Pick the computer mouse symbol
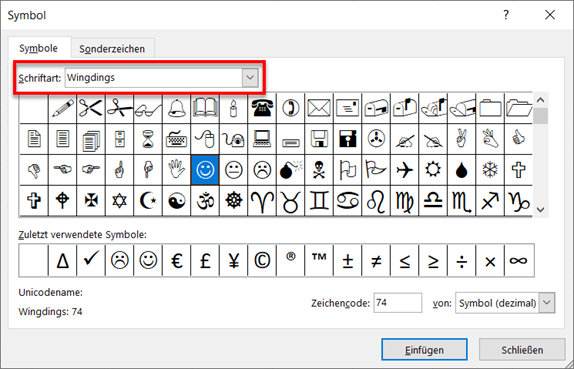The width and height of the screenshot is (574, 369). pos(205,139)
